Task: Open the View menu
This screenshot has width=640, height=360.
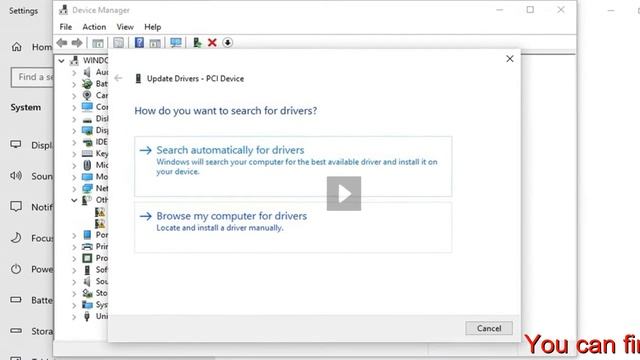Action: [x=125, y=27]
